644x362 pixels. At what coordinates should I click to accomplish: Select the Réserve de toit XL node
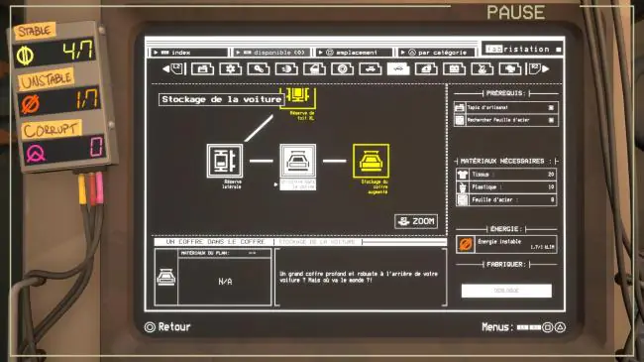click(x=298, y=97)
